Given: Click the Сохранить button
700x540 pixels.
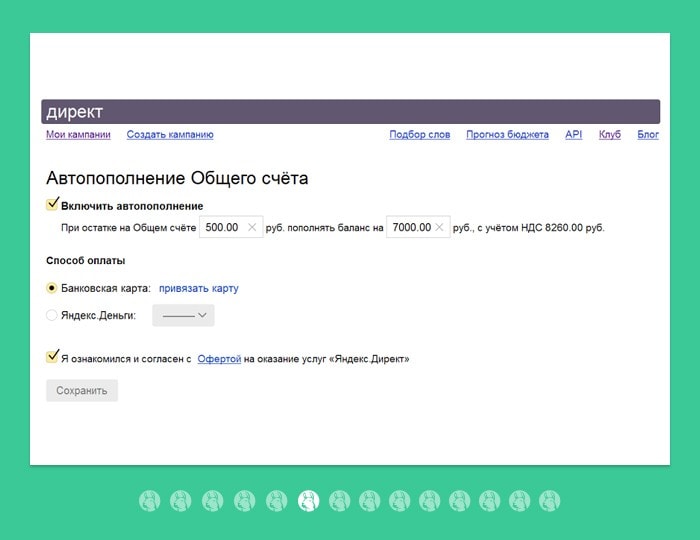Looking at the screenshot, I should [x=82, y=390].
